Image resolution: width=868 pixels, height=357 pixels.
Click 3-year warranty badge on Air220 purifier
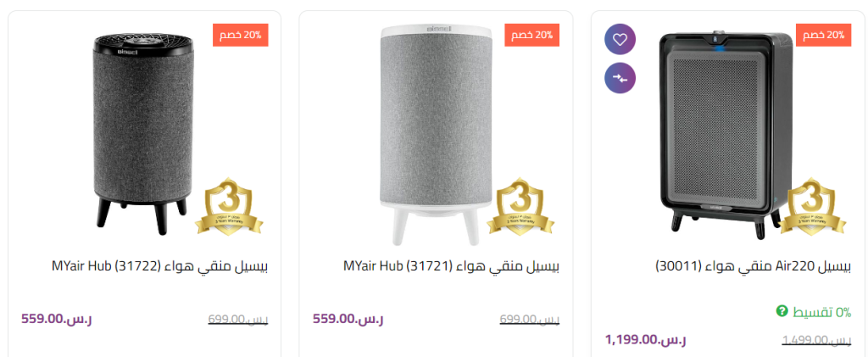click(x=813, y=207)
